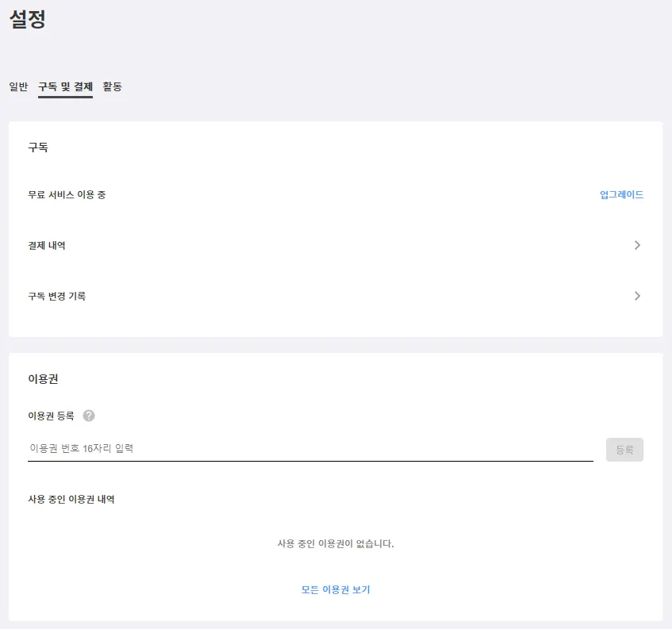Click the 이용권 등록 field label

pyautogui.click(x=51, y=416)
